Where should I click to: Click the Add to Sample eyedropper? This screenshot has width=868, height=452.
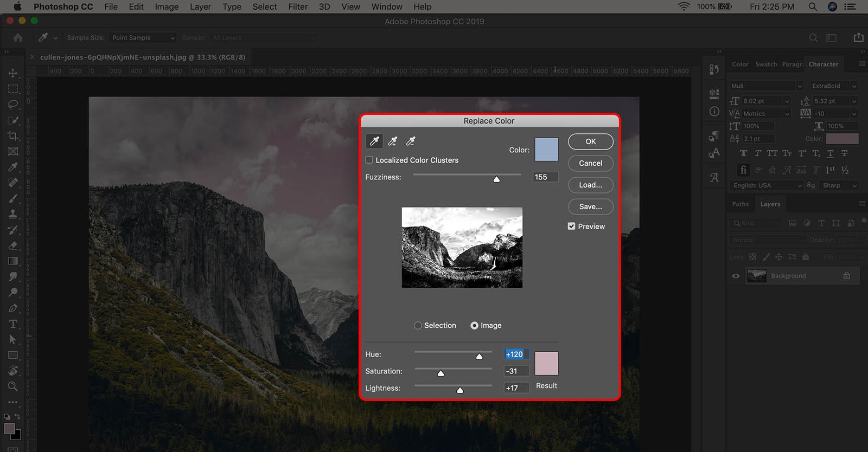click(393, 141)
